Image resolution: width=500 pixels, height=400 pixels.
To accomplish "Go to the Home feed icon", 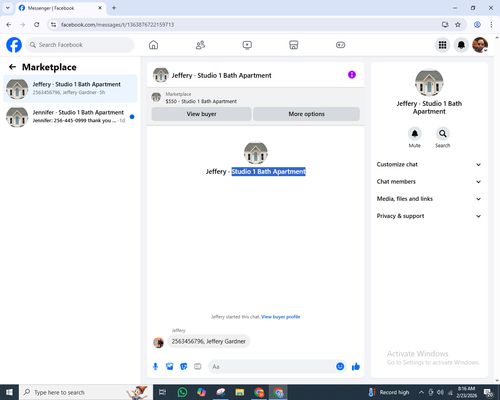I will tap(153, 45).
